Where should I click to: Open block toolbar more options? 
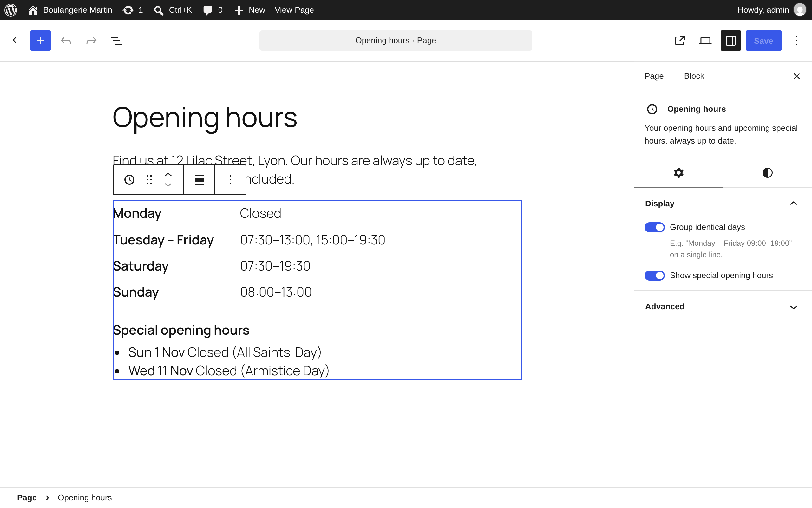point(230,180)
